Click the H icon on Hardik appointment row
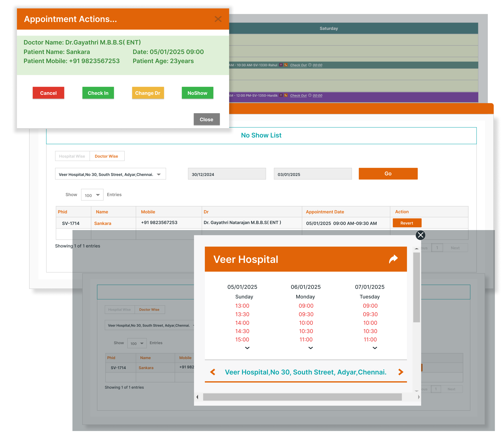This screenshot has height=441, width=504. tap(281, 95)
